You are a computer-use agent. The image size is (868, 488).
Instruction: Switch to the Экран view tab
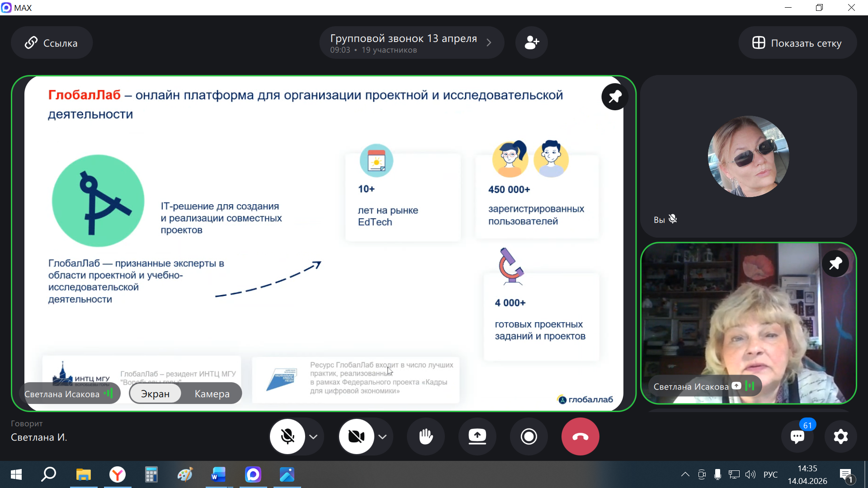click(x=155, y=394)
